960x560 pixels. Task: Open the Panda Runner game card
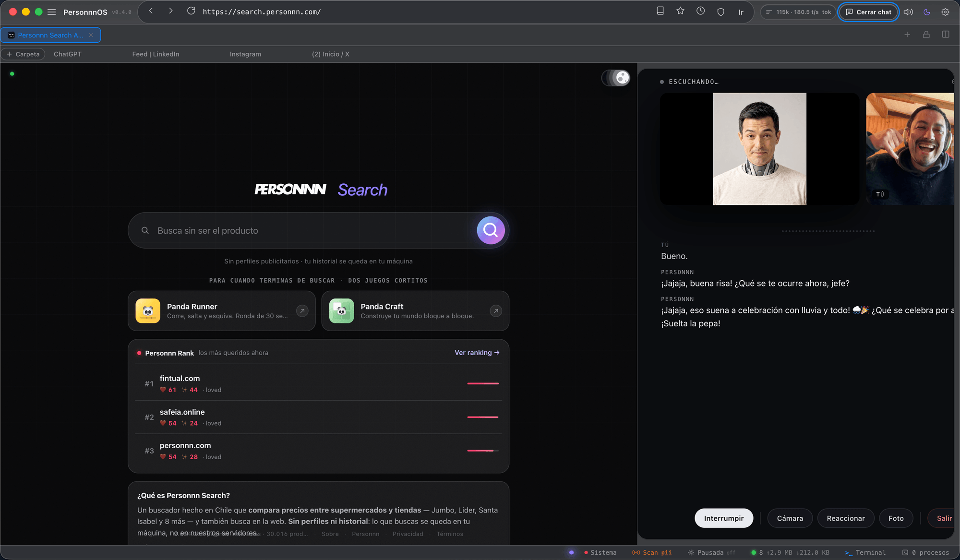pos(222,311)
